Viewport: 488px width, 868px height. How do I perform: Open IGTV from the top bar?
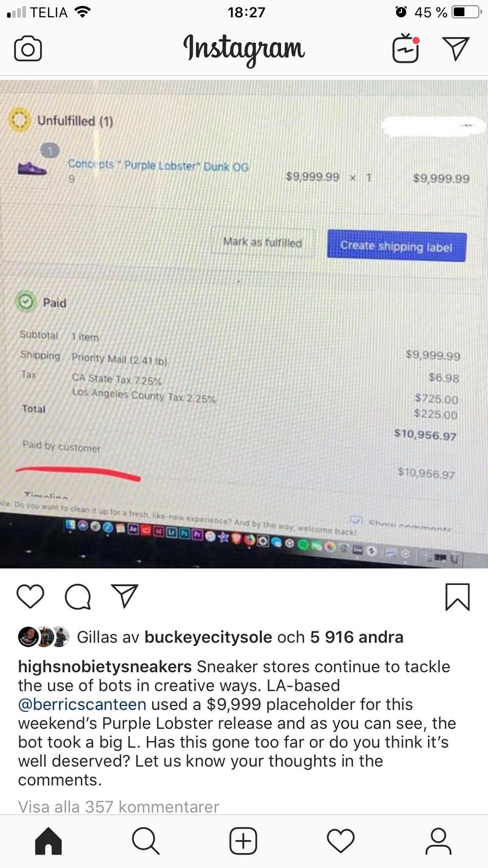[x=406, y=48]
